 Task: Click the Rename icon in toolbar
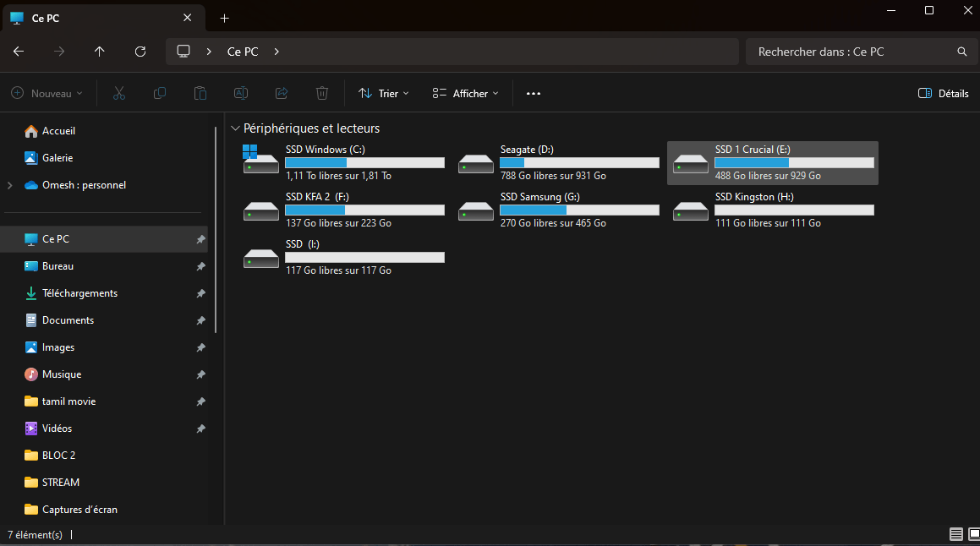(241, 93)
